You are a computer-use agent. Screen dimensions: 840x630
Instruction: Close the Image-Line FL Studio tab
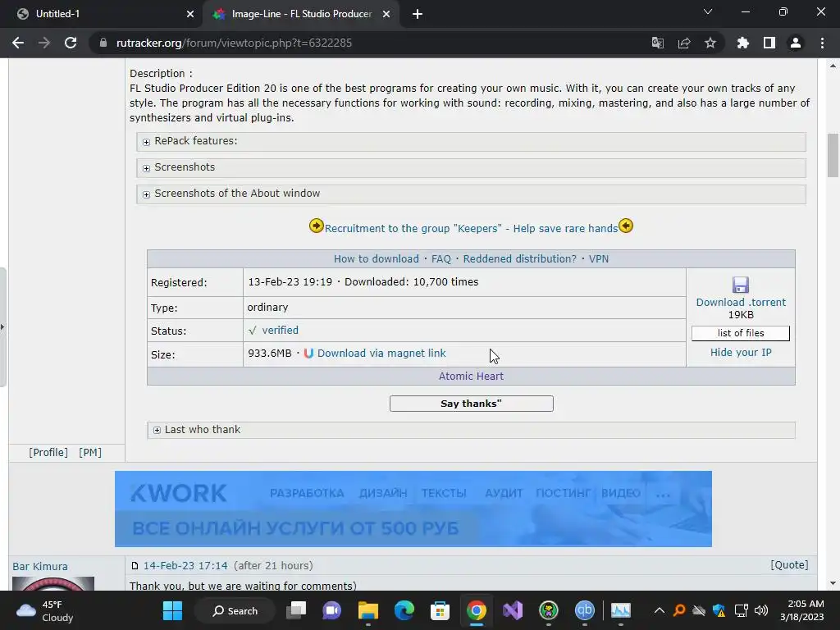click(x=386, y=14)
